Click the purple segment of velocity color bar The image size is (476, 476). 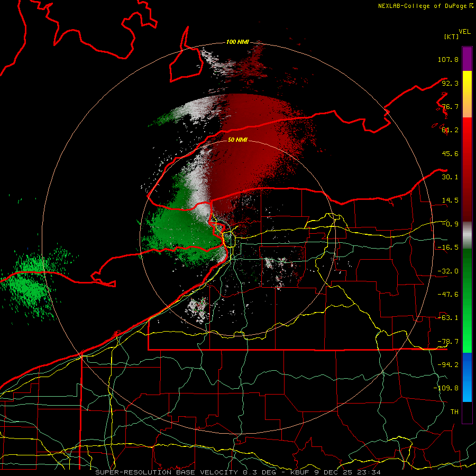pos(467,59)
